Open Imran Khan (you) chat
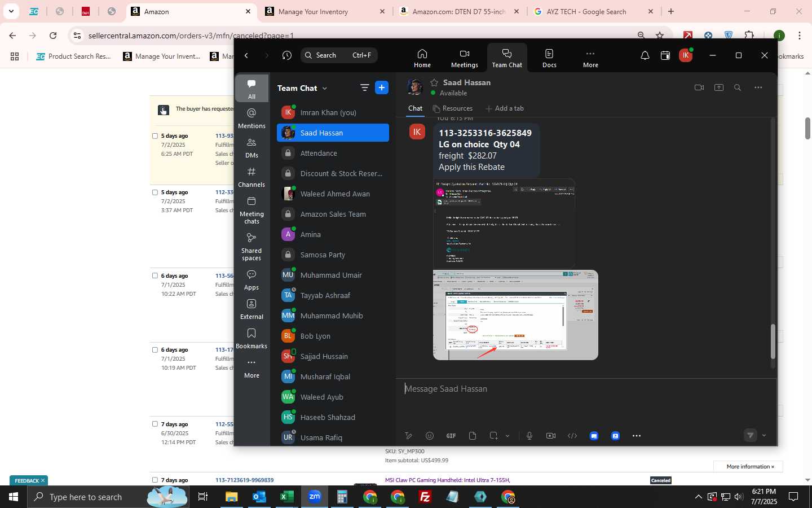 [333, 112]
